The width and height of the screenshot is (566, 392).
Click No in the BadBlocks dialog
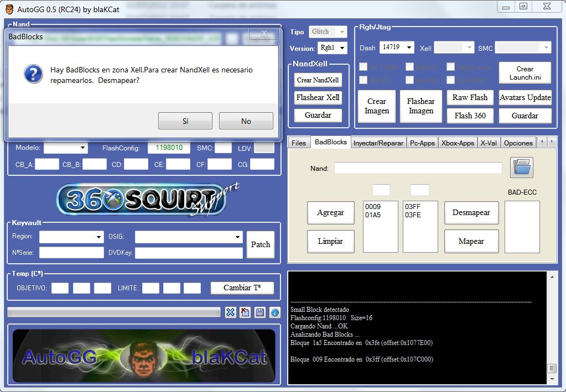point(246,121)
